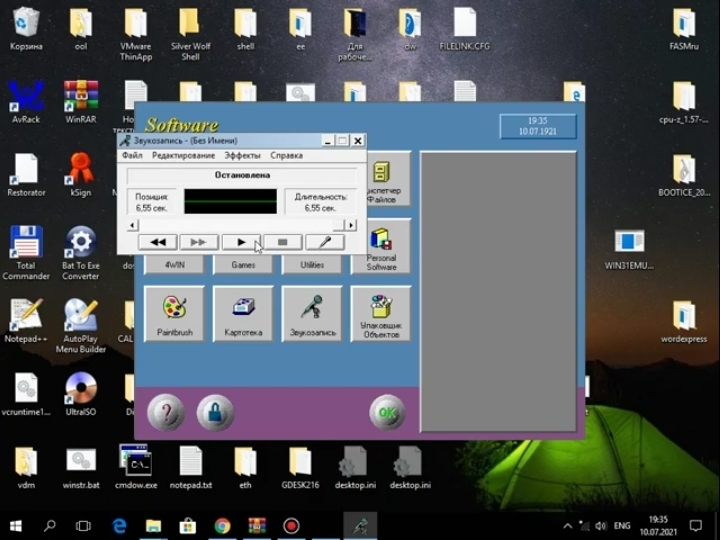Start recording with the microphone button
Viewport: 720px width, 540px height.
click(x=324, y=242)
